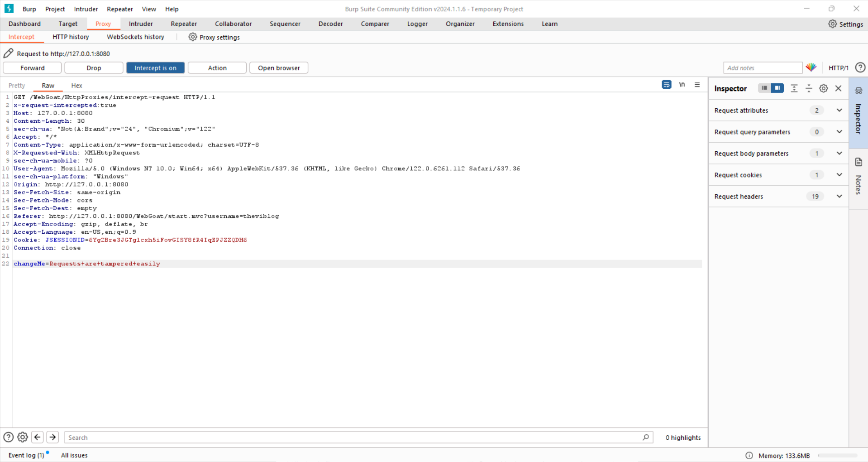This screenshot has width=868, height=462.
Task: Toggle show non-printable characters \n
Action: tap(682, 85)
